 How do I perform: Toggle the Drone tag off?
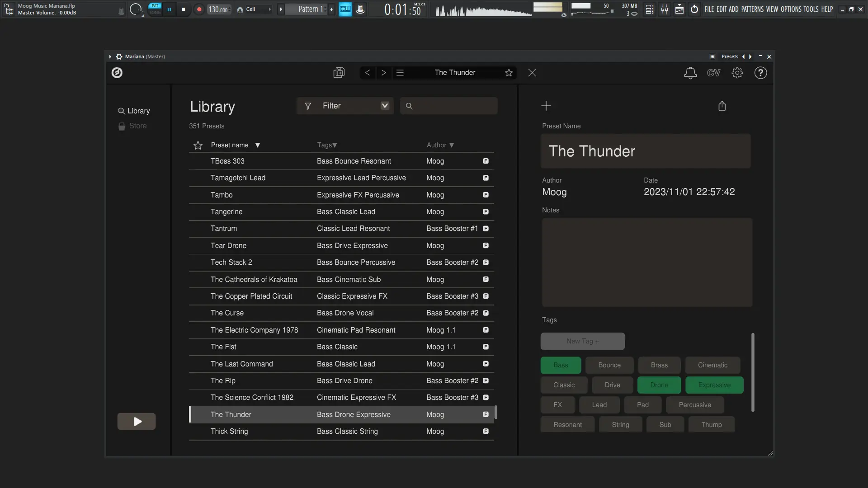(x=659, y=385)
